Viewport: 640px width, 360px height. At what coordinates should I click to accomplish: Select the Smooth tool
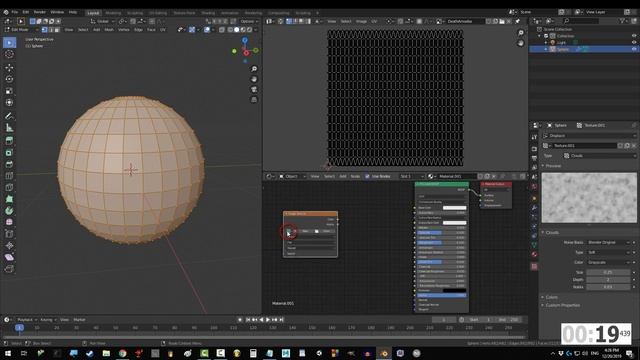pos(9,222)
